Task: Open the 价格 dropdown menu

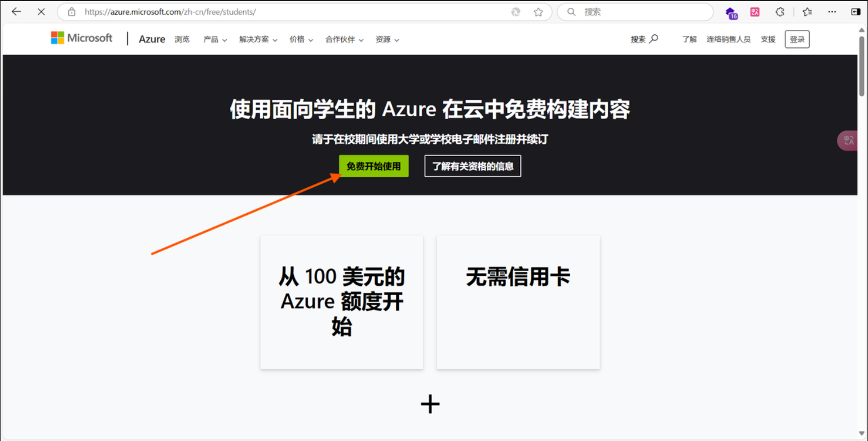Action: tap(301, 39)
